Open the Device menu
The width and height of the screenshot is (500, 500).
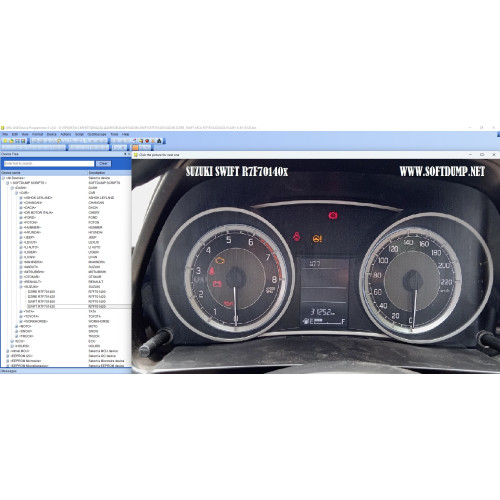(51, 134)
